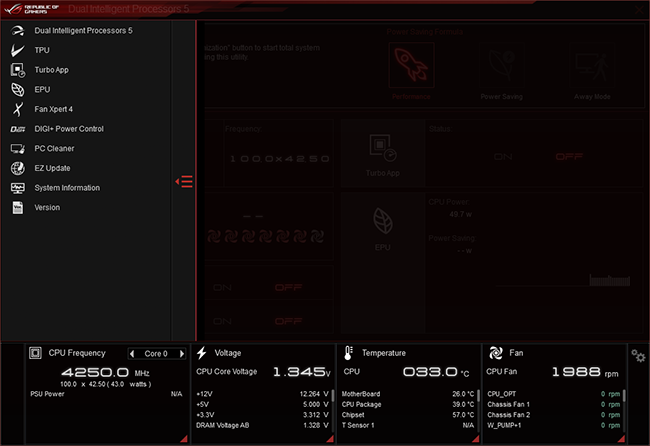Open Turbo App from sidebar icon
The width and height of the screenshot is (650, 446).
(x=17, y=70)
